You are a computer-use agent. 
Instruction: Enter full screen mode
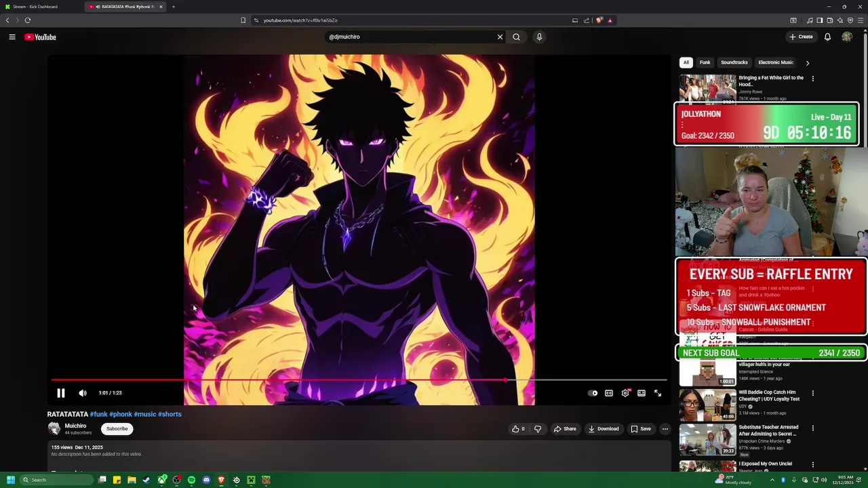pyautogui.click(x=658, y=393)
